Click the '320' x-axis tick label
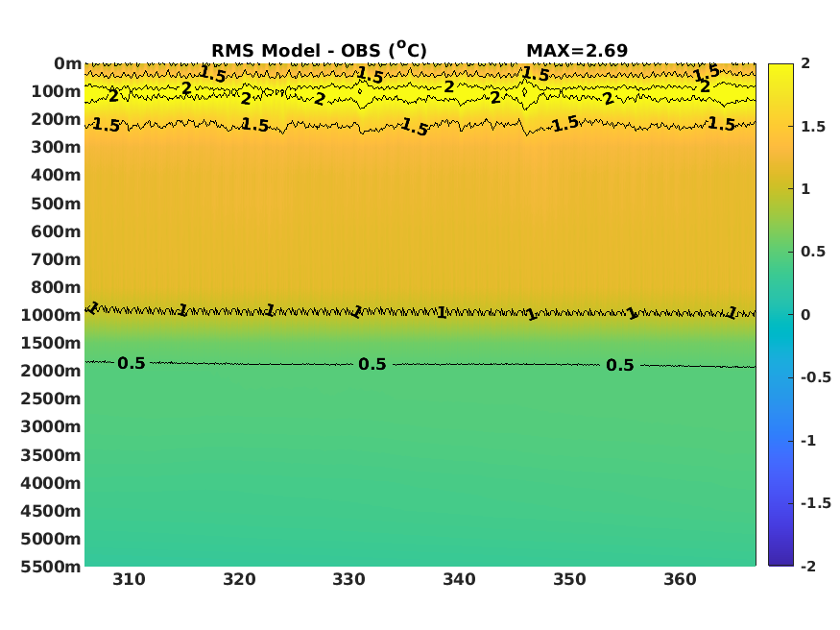Image resolution: width=840 pixels, height=630 pixels. pyautogui.click(x=239, y=579)
